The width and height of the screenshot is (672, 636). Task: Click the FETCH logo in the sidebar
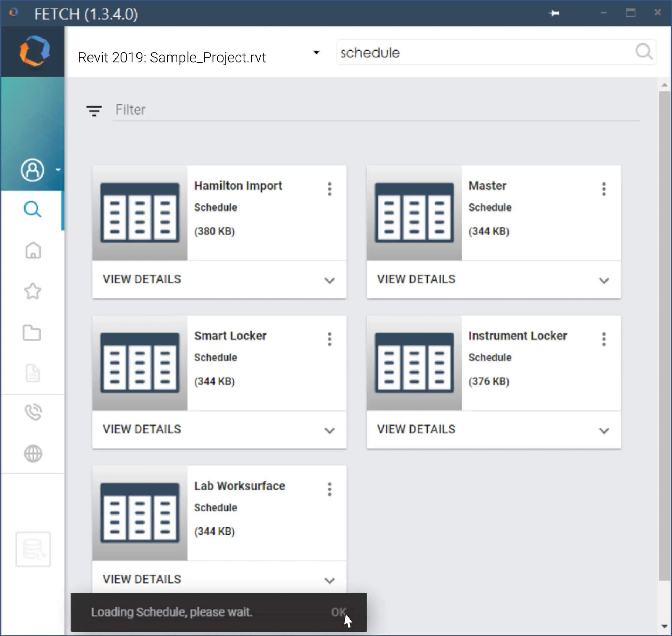coord(34,51)
